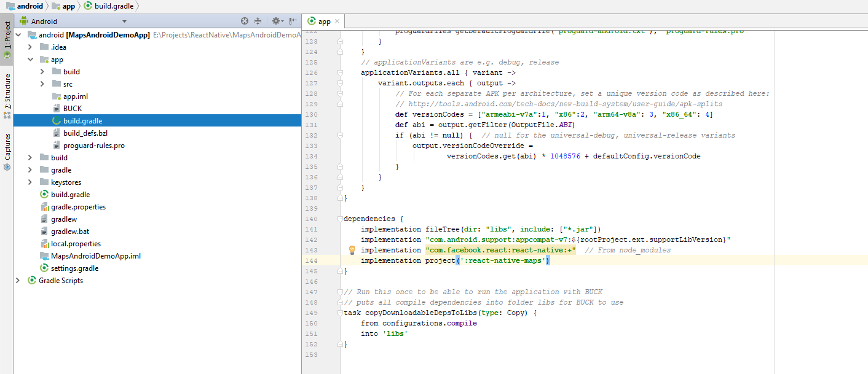The width and height of the screenshot is (868, 374).
Task: Click the .idea folder icon
Action: [x=44, y=47]
